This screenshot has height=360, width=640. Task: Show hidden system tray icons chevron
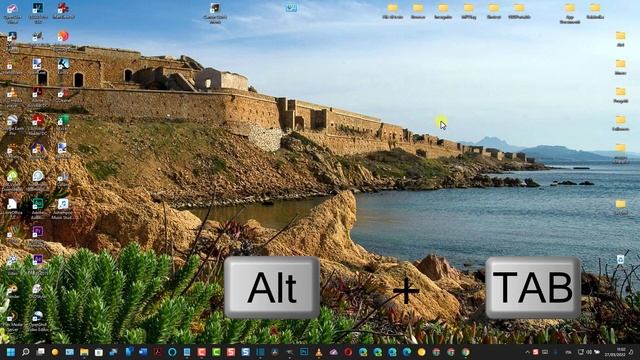(527, 352)
